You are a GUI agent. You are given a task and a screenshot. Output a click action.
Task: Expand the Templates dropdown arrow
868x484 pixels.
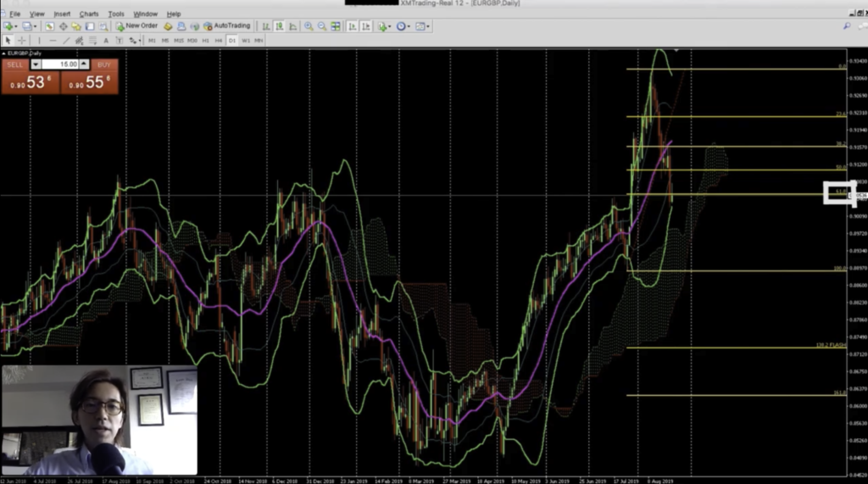point(427,26)
